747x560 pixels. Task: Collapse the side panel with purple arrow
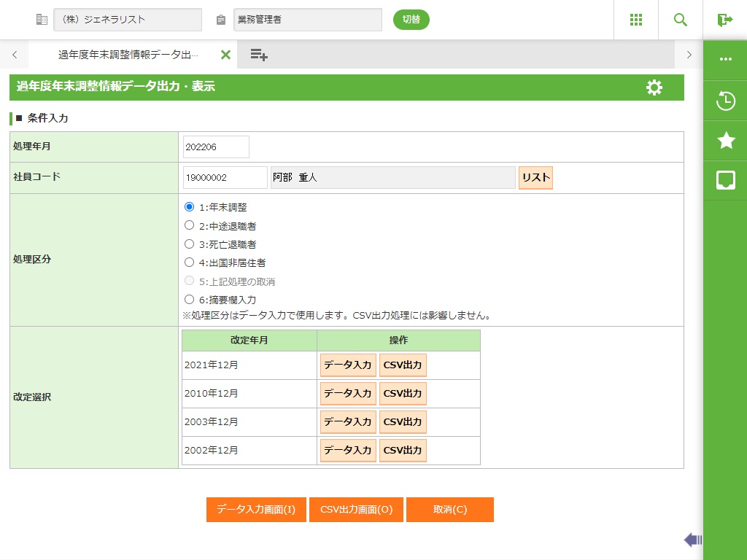click(x=692, y=540)
